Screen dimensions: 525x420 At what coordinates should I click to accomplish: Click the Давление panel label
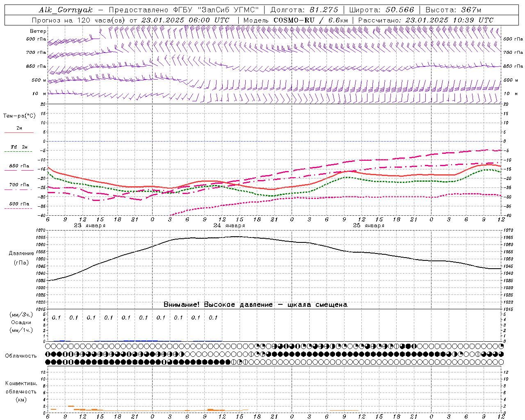[x=21, y=253]
